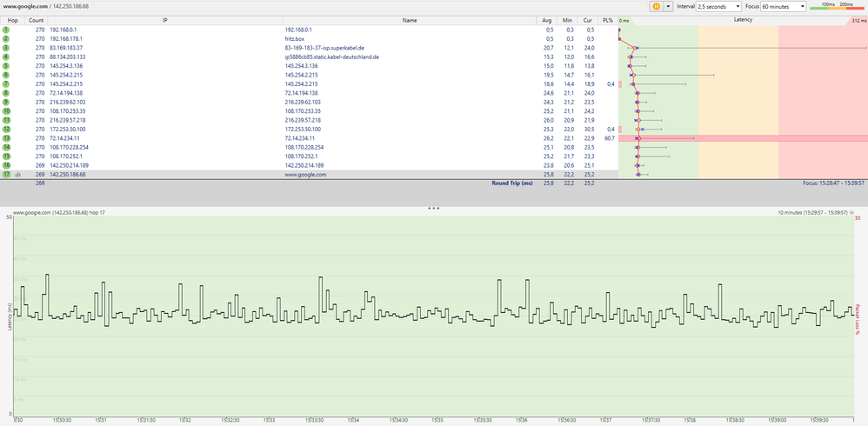The image size is (868, 426).
Task: Select the ip5886cb85.static.kabel-deutschland.de name
Action: [x=331, y=57]
